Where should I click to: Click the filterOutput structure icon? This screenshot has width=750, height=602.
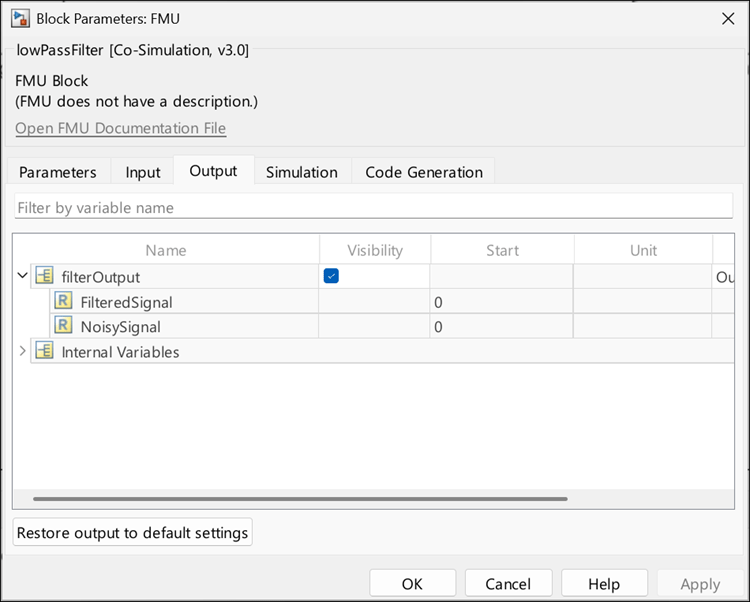(x=44, y=277)
